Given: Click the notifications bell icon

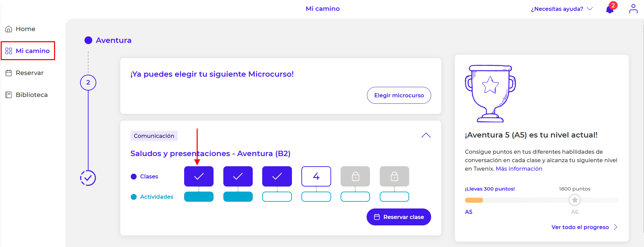Looking at the screenshot, I should click(x=610, y=9).
